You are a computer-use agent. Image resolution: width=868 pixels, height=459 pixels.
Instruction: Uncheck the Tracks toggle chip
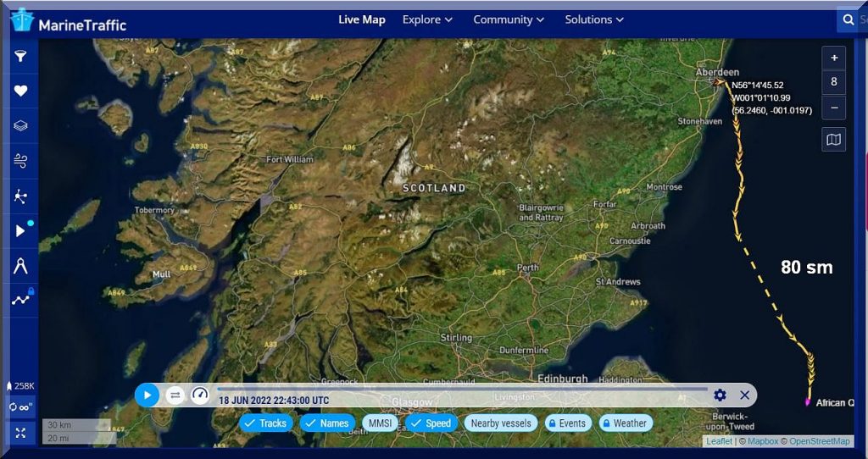pyautogui.click(x=265, y=423)
